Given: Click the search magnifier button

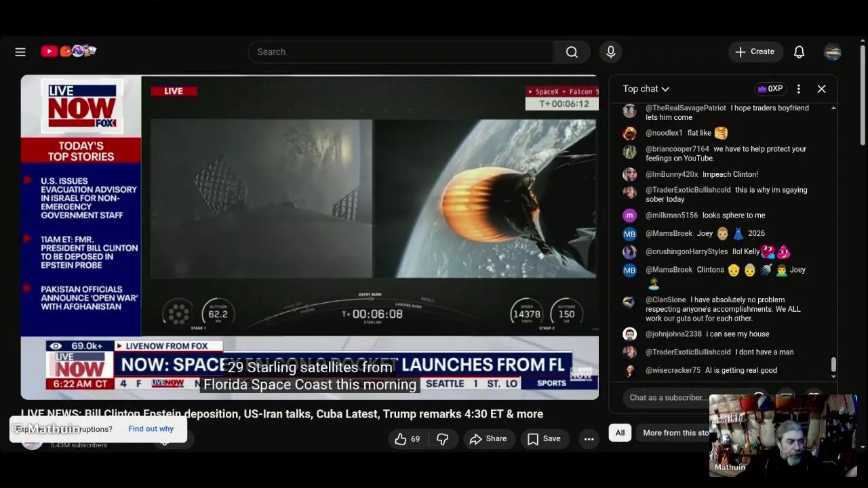Looking at the screenshot, I should [x=572, y=52].
